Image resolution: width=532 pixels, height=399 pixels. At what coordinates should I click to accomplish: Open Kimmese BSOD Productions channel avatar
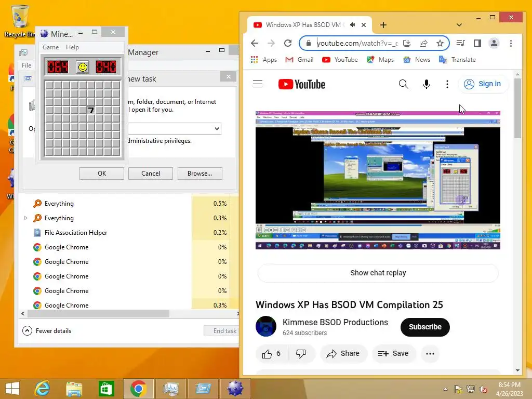coord(266,326)
